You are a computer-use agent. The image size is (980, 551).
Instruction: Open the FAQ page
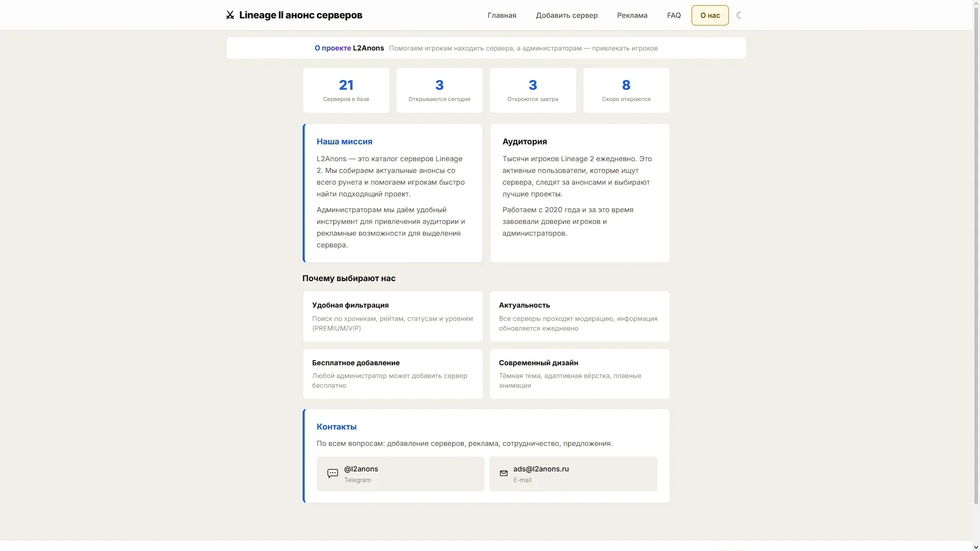coord(674,15)
